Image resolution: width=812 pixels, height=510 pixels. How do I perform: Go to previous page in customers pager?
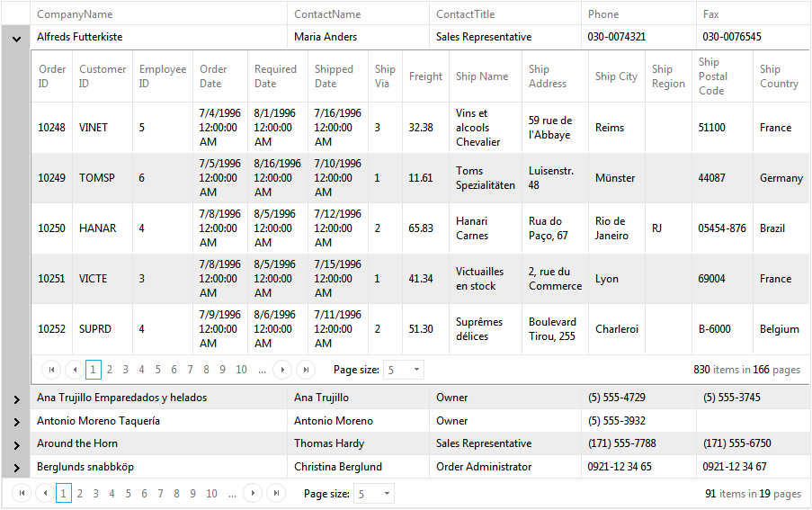(x=44, y=494)
